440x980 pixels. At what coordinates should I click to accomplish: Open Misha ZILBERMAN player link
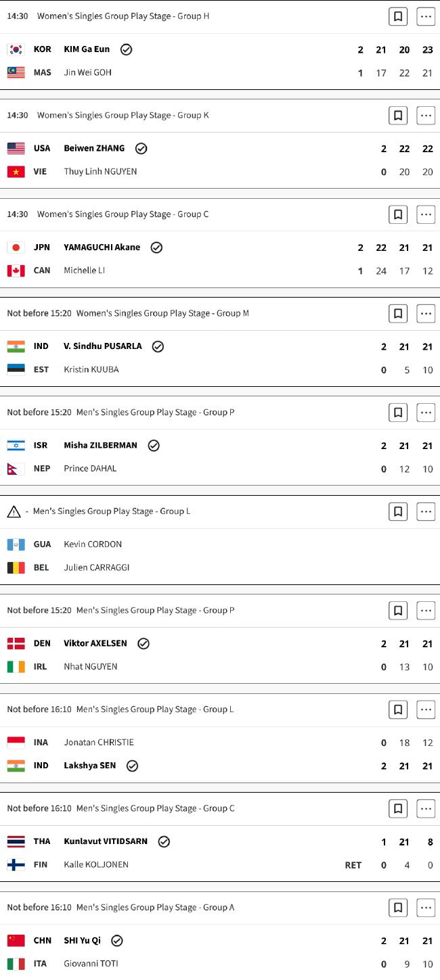(100, 446)
